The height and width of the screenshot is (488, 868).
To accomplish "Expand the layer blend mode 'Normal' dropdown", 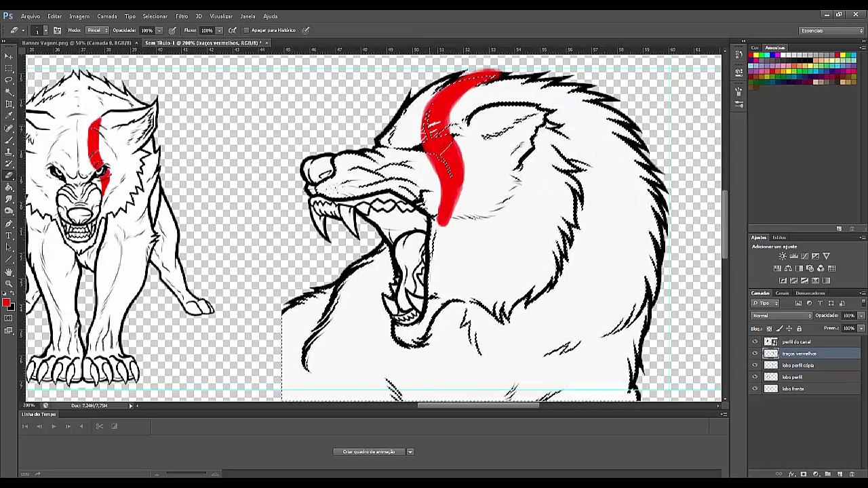I will (x=781, y=315).
